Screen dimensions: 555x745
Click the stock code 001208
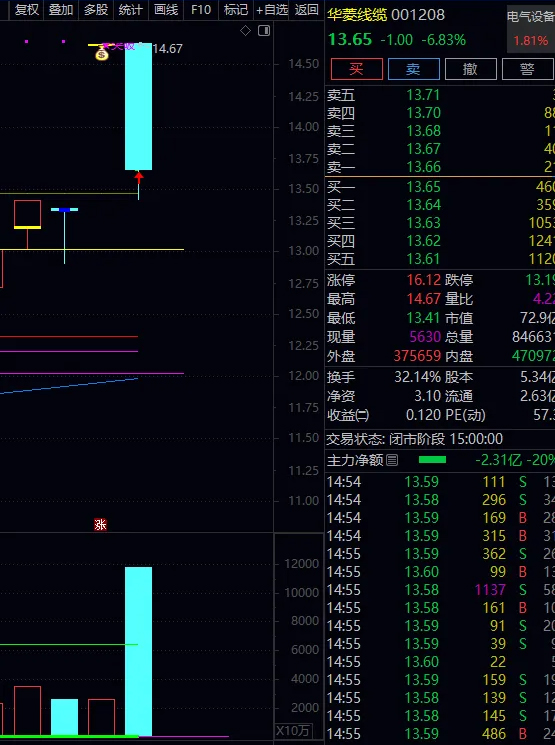418,15
